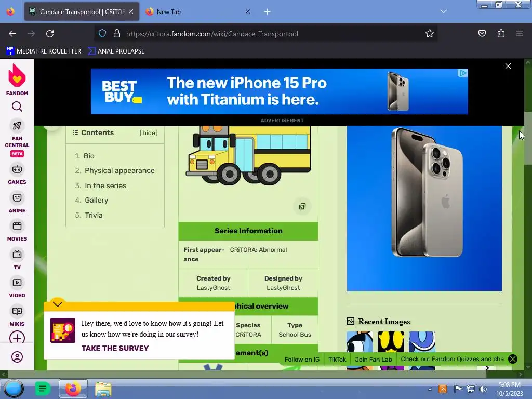Bookmark this page with the star
The image size is (532, 399).
[430, 34]
